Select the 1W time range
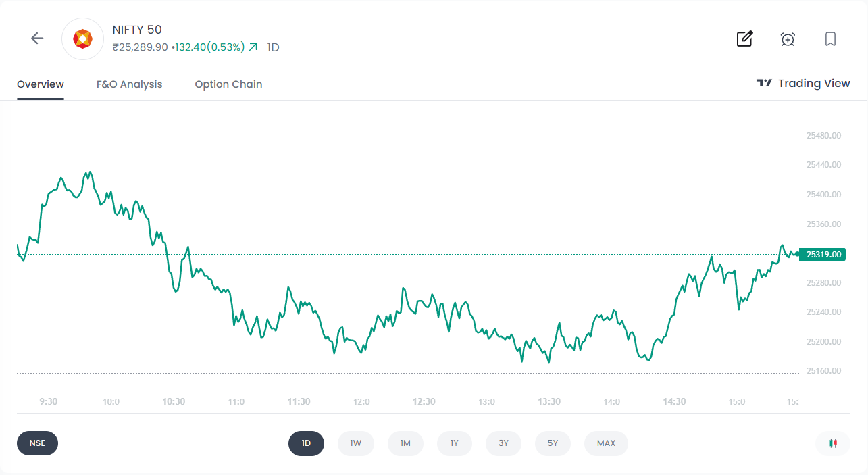The image size is (868, 475). coord(355,443)
